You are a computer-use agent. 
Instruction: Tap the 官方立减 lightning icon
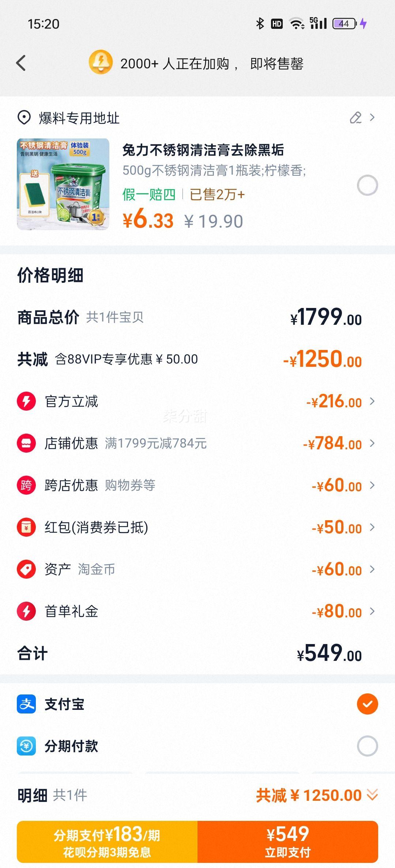[x=26, y=401]
